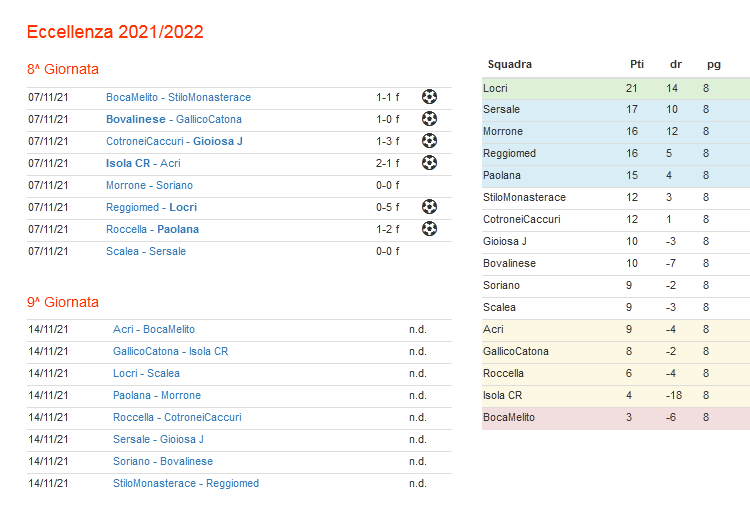Select Roccella in the standings table
The image size is (750, 506).
pos(503,373)
